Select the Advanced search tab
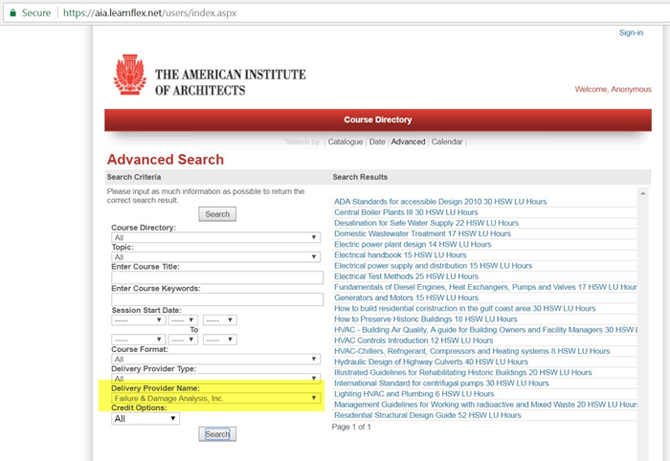The image size is (670, 461). [x=408, y=142]
